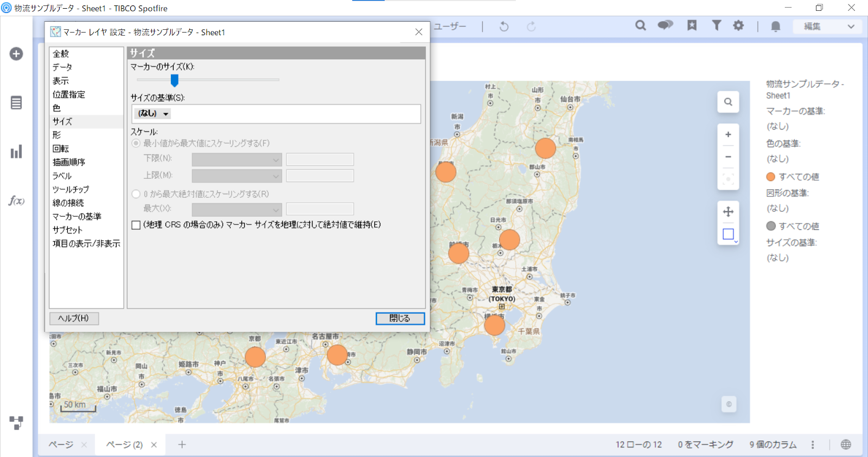Image resolution: width=868 pixels, height=457 pixels.
Task: Select サブセット in settings list
Action: tap(67, 230)
